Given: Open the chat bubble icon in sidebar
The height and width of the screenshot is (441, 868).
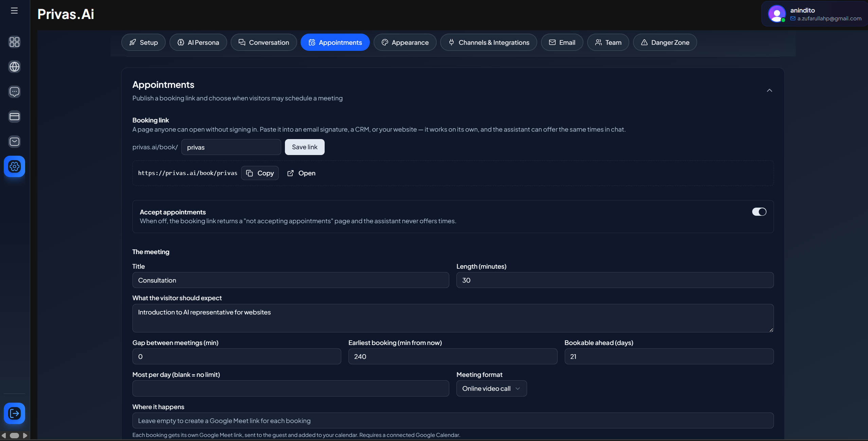Looking at the screenshot, I should (14, 92).
